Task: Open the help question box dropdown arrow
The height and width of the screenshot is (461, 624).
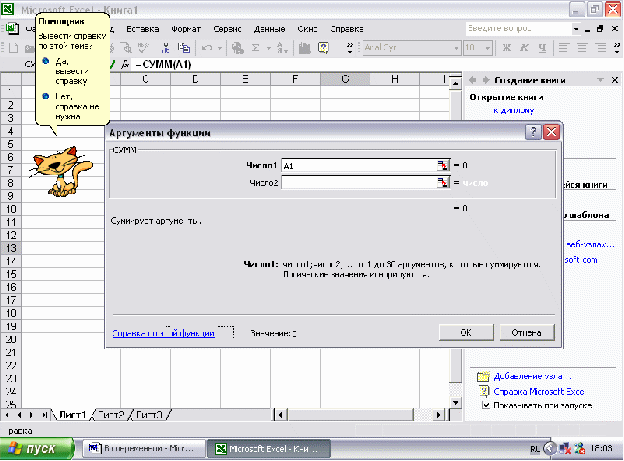Action: click(x=576, y=29)
